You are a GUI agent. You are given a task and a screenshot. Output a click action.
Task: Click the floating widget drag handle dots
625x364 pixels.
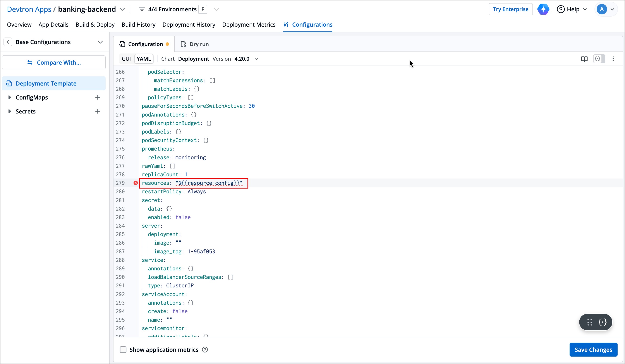tap(589, 322)
